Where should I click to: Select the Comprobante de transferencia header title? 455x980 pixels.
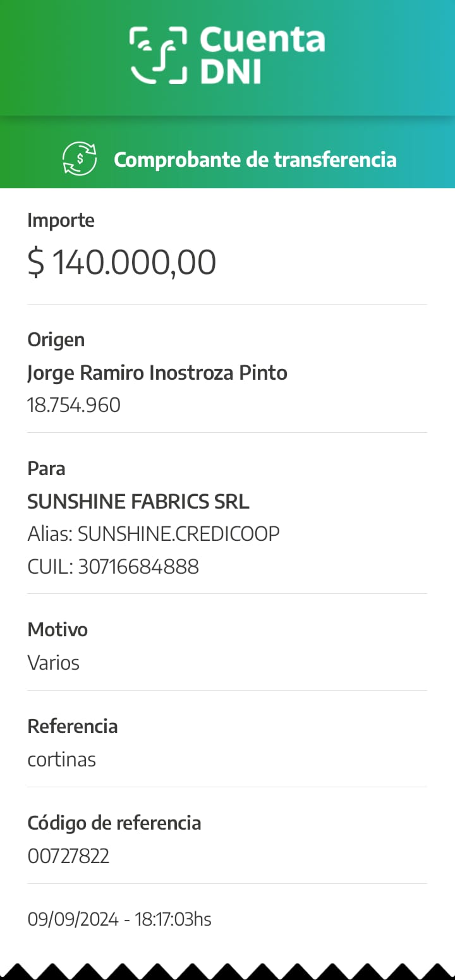(255, 160)
